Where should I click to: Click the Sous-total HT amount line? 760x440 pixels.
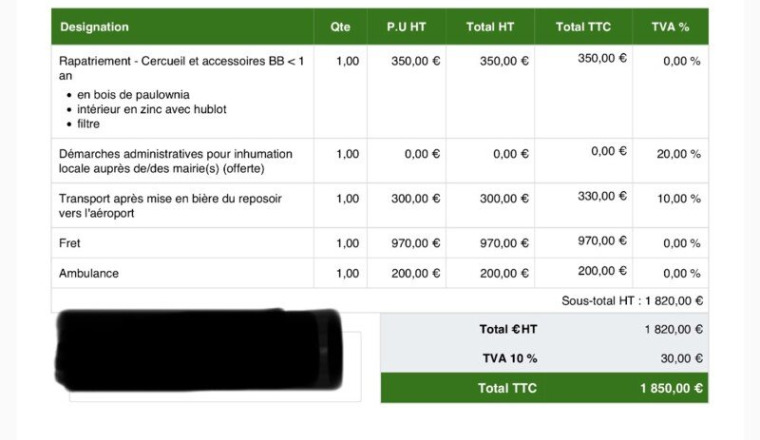point(632,301)
